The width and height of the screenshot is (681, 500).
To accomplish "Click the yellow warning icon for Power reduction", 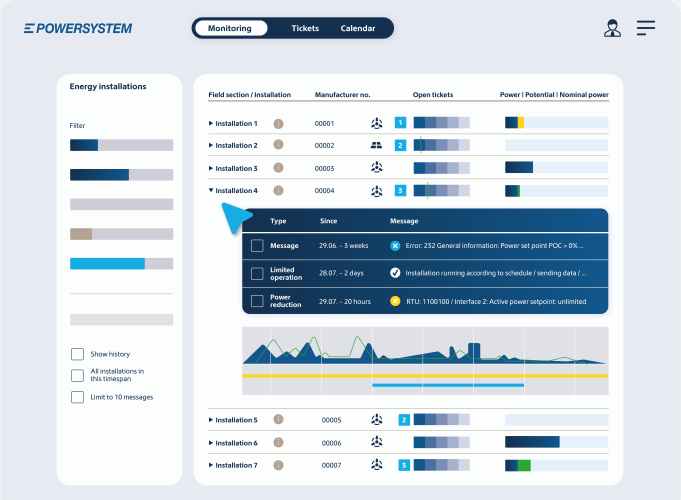I will click(395, 301).
